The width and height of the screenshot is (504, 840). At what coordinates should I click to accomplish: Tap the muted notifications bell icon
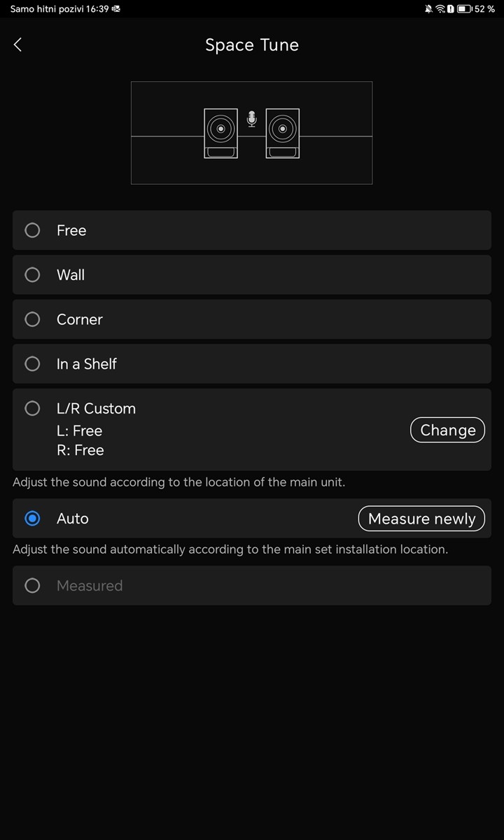pos(428,9)
